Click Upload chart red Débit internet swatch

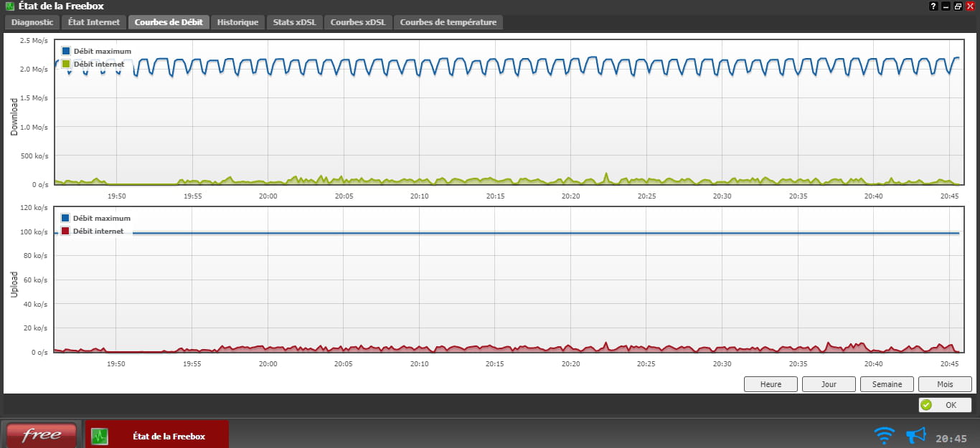point(65,231)
